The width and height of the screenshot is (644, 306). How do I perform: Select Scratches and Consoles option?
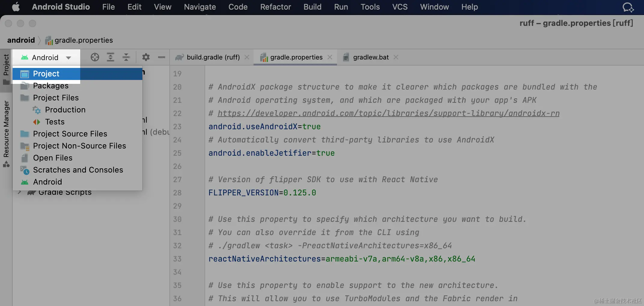coord(77,170)
